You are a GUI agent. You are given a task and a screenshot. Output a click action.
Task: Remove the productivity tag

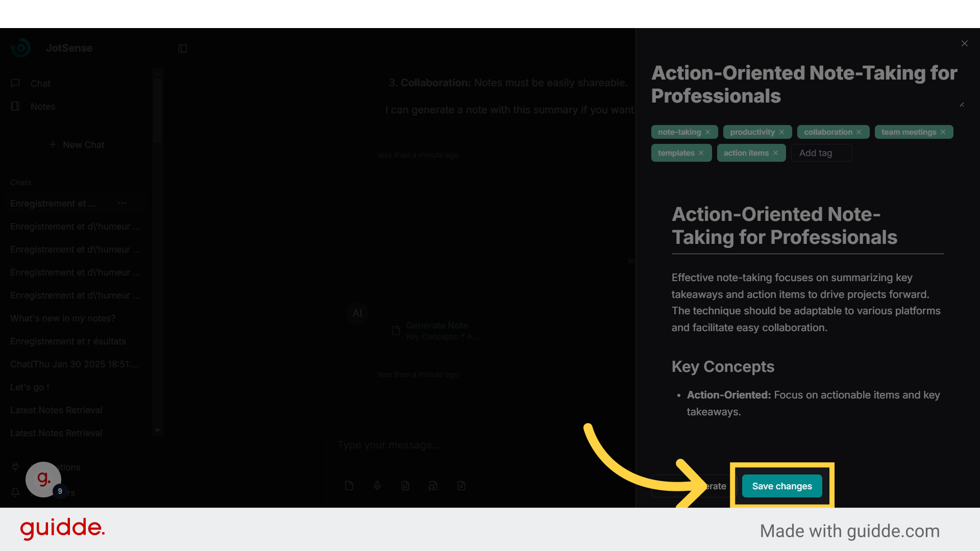tap(781, 132)
